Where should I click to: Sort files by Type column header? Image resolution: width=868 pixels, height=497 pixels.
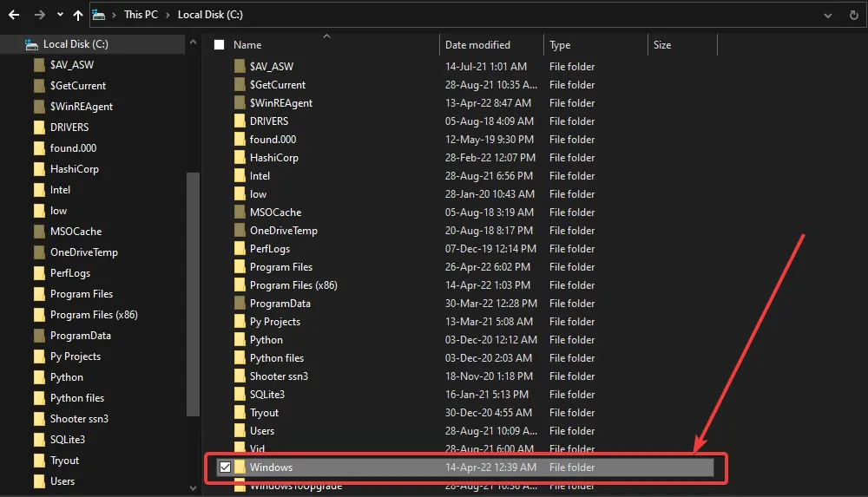point(560,45)
